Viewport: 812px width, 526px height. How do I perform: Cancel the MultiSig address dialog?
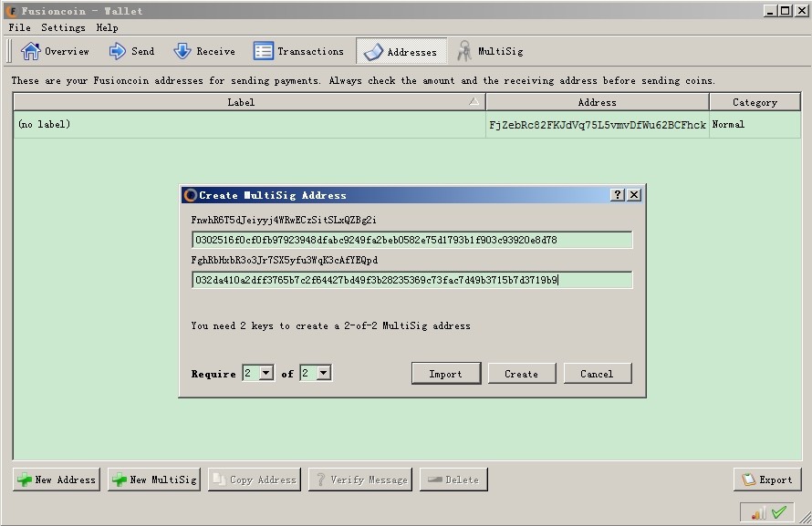pyautogui.click(x=597, y=374)
